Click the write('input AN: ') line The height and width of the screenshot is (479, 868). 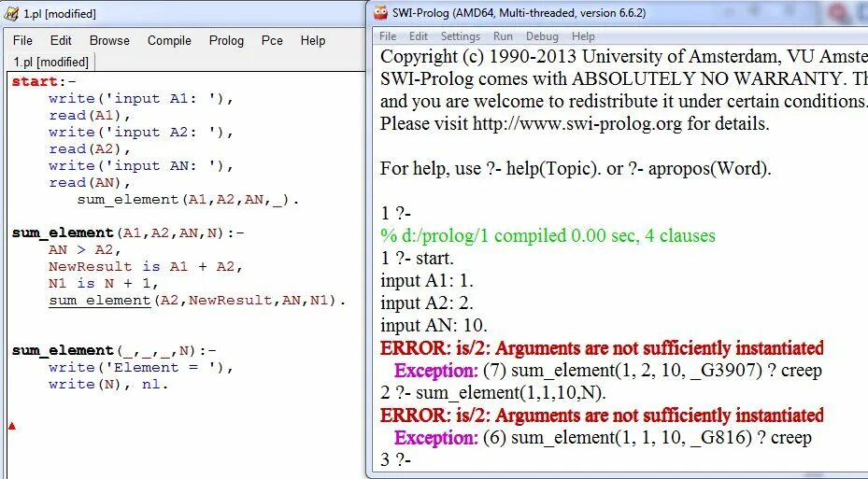pyautogui.click(x=141, y=165)
